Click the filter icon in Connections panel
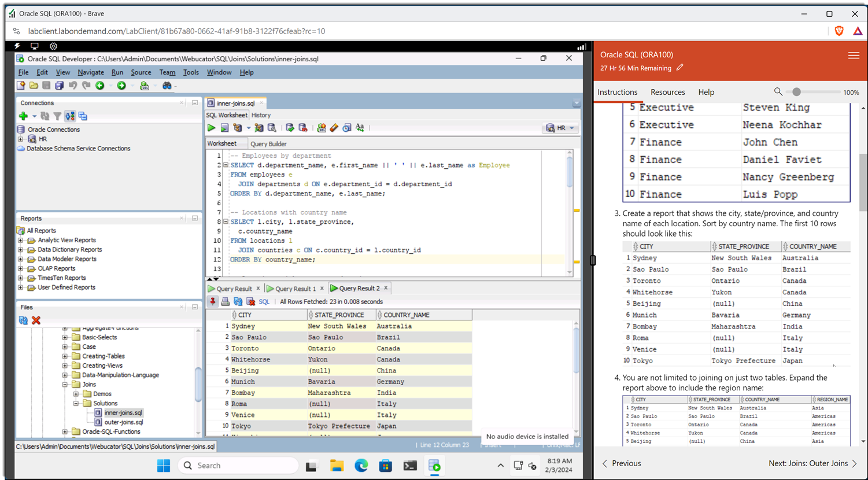The image size is (868, 480). [57, 116]
